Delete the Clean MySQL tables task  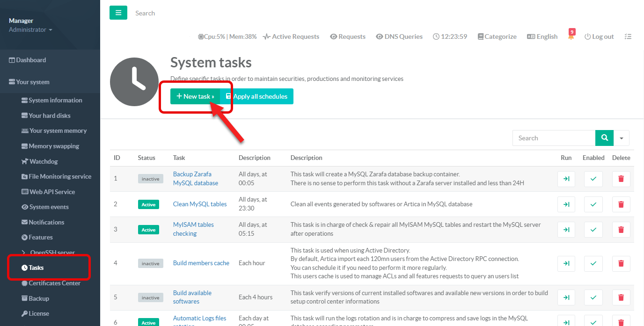(621, 204)
